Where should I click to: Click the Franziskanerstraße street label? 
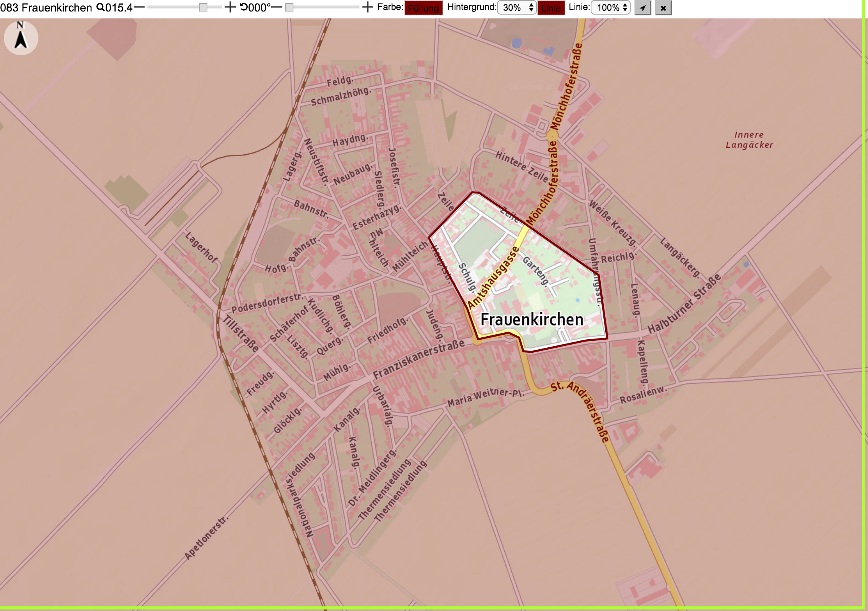point(419,358)
